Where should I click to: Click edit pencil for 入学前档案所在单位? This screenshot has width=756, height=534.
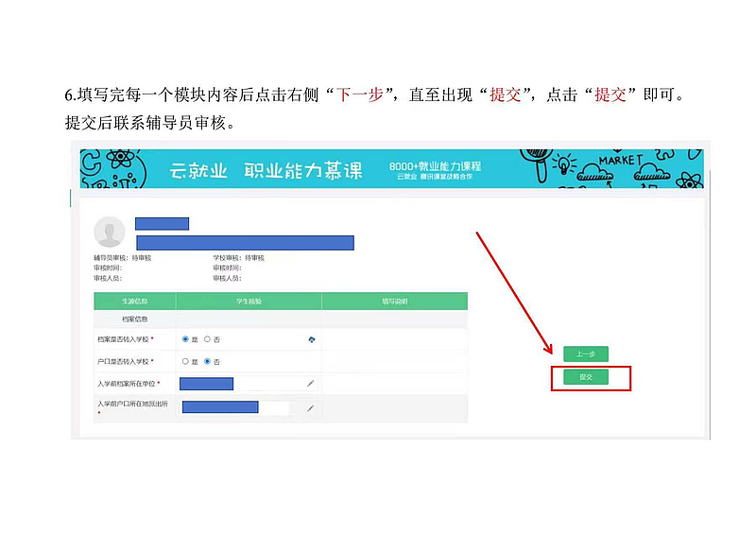[310, 384]
